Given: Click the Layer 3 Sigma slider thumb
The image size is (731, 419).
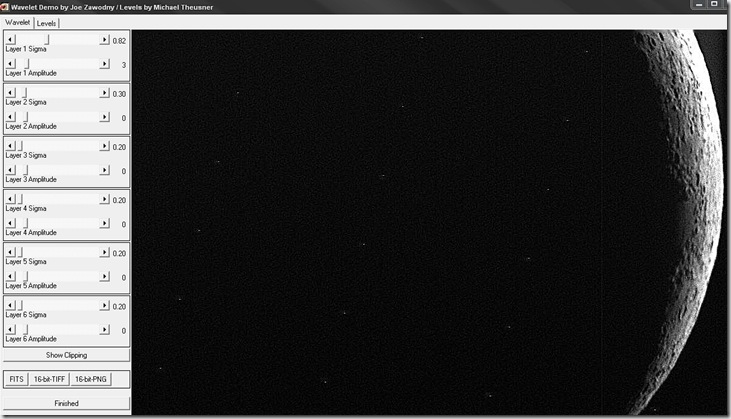Looking at the screenshot, I should click(20, 146).
